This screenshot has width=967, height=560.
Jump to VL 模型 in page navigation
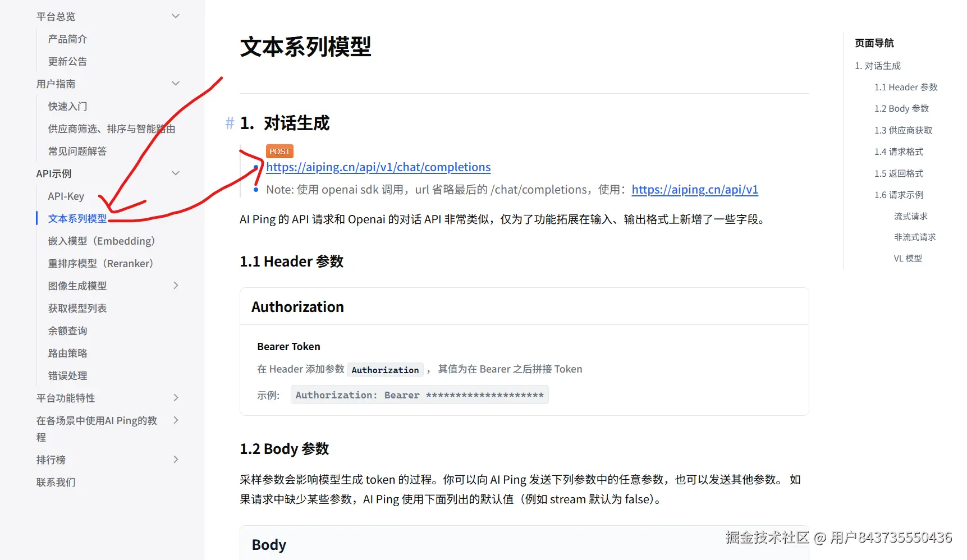coord(908,258)
